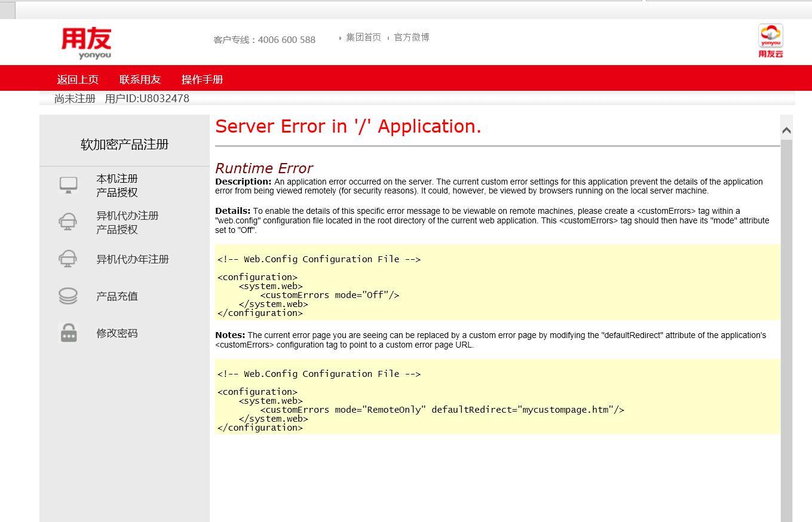Click the coins icon beside 产品充值
812x522 pixels.
[x=68, y=296]
